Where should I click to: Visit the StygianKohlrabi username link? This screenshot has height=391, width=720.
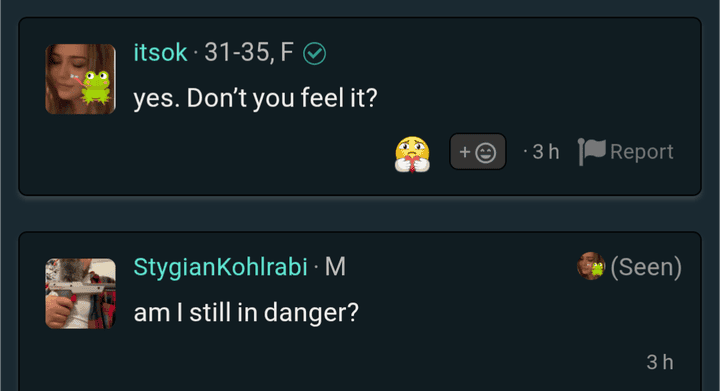(x=220, y=267)
